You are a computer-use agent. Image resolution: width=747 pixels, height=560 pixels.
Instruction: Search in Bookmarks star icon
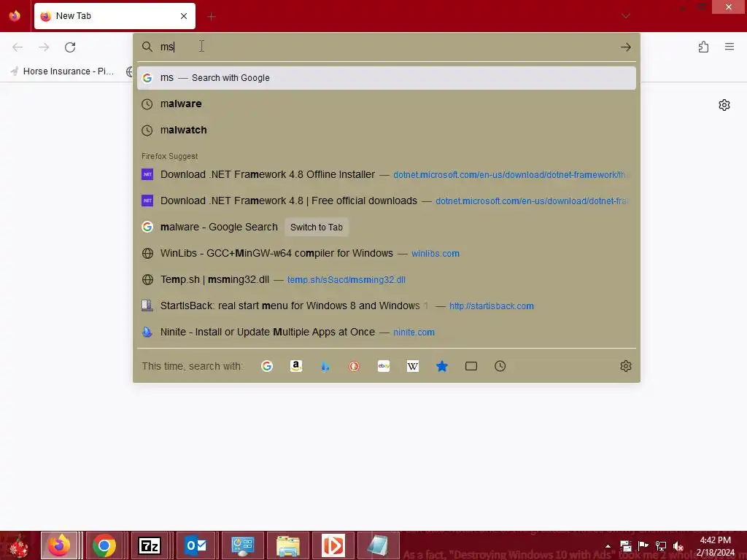(442, 366)
